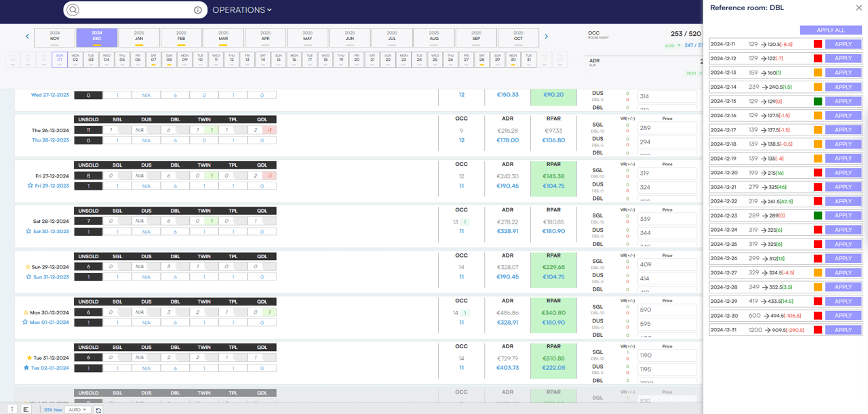Click the SGL price field showing 409
The width and height of the screenshot is (868, 414).
click(x=667, y=265)
